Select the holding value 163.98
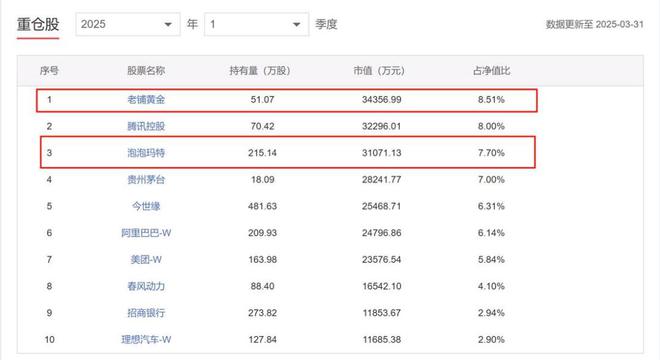The width and height of the screenshot is (660, 360). tap(262, 260)
